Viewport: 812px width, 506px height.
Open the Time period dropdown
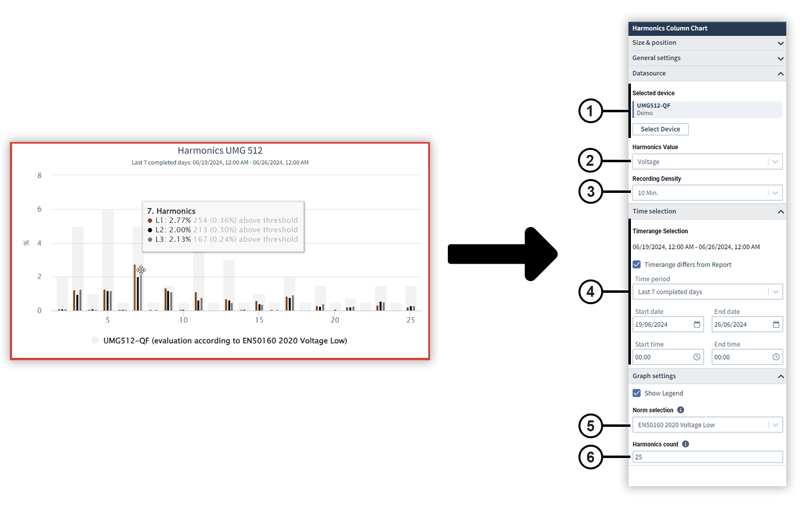coord(776,291)
